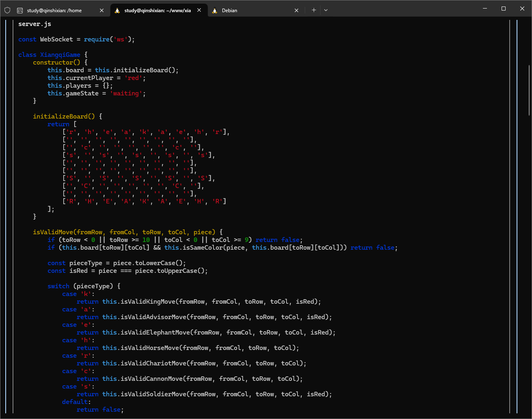532x419 pixels.
Task: Close the study@qinshixian: /home tab
Action: [102, 11]
